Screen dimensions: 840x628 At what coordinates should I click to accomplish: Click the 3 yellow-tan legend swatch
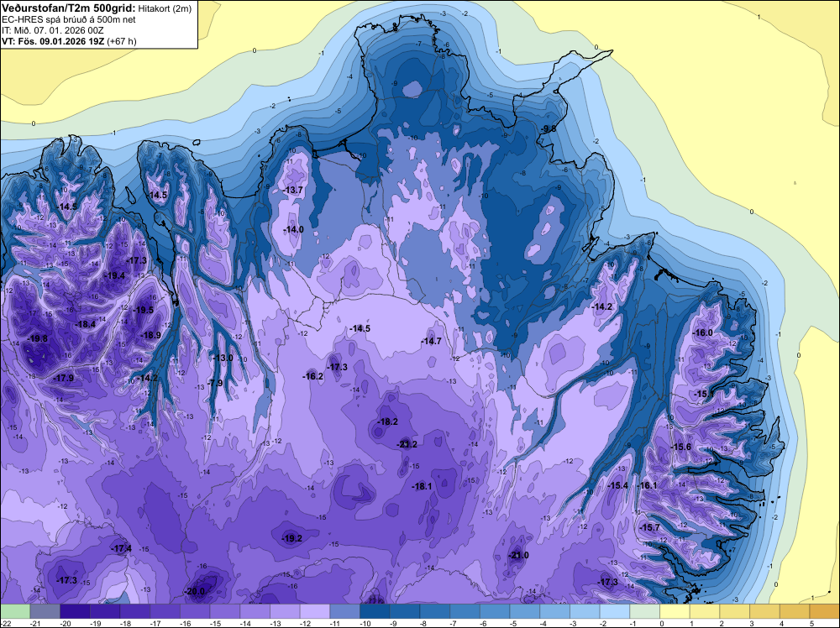pyautogui.click(x=765, y=611)
